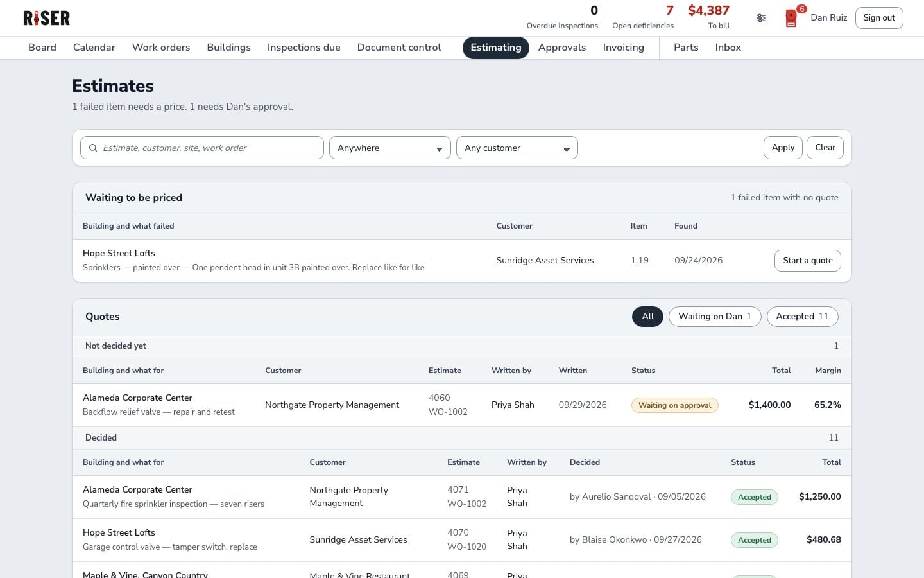Open Inspections due tab
This screenshot has width=924, height=578.
304,48
